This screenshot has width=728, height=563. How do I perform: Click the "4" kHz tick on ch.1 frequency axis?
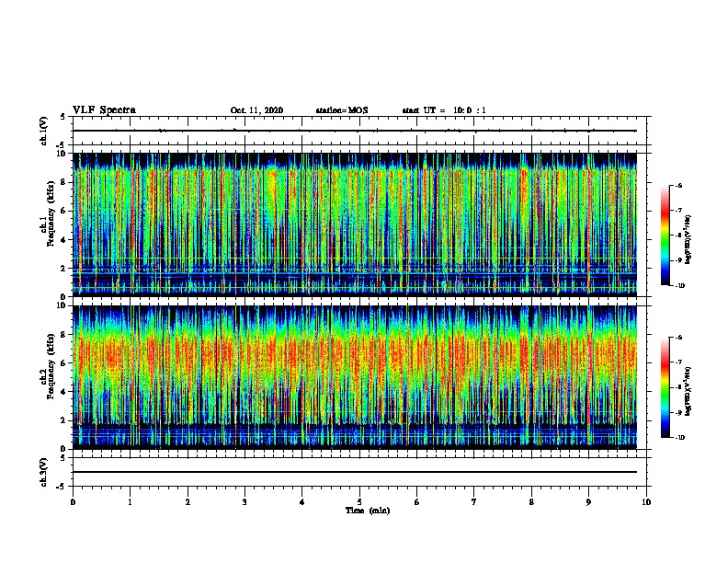click(64, 240)
